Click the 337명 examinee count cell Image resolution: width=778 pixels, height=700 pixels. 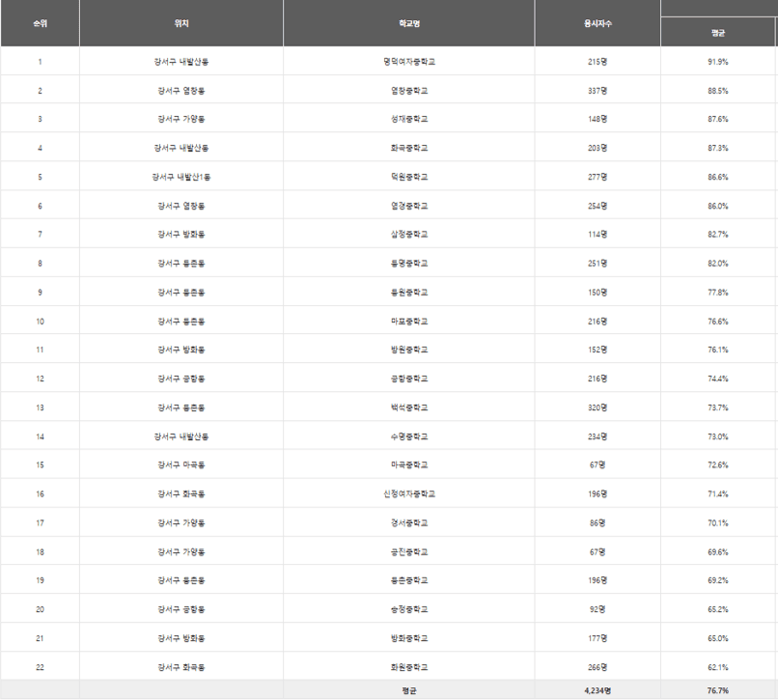pyautogui.click(x=597, y=91)
